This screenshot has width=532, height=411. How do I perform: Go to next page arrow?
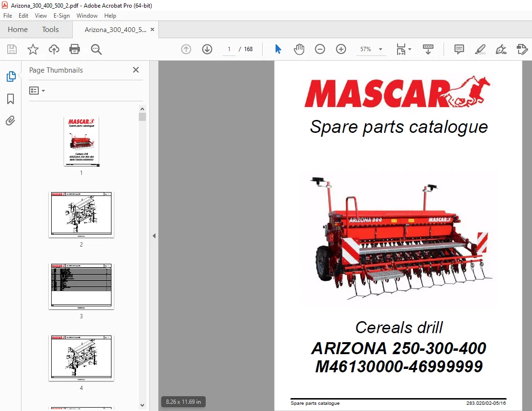(207, 49)
